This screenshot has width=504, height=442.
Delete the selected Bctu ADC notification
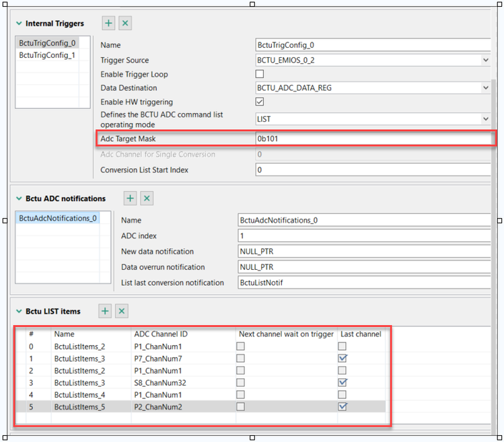click(147, 198)
